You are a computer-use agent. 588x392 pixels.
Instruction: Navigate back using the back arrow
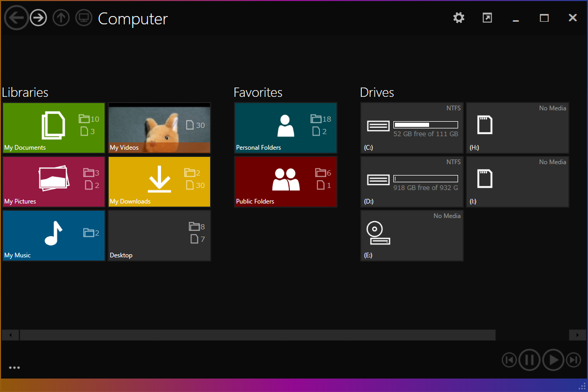pyautogui.click(x=16, y=18)
